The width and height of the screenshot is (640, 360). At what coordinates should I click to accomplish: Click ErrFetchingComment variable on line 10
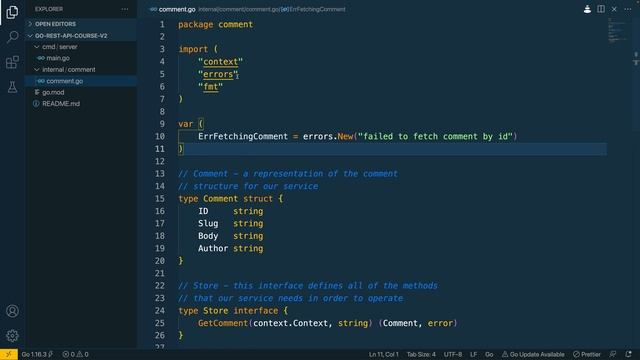click(x=243, y=136)
